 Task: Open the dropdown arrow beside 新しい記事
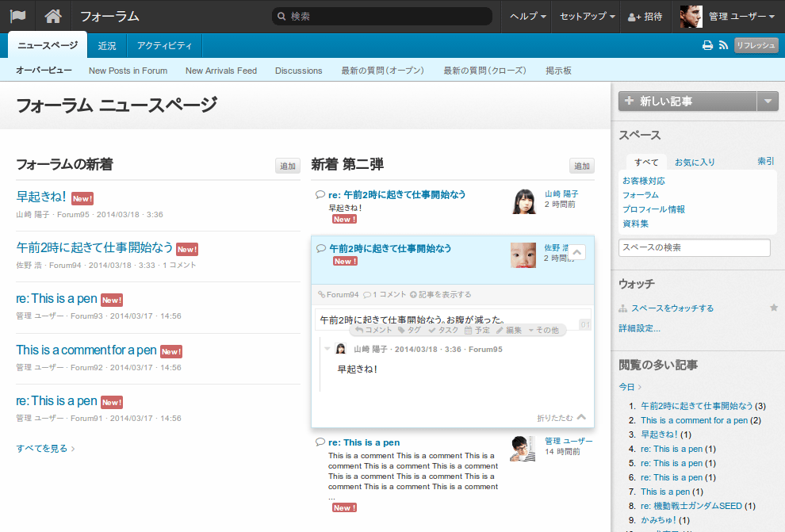point(768,101)
